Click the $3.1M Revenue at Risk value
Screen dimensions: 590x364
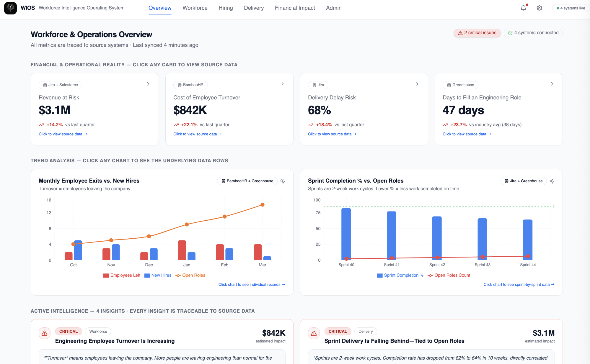point(55,110)
